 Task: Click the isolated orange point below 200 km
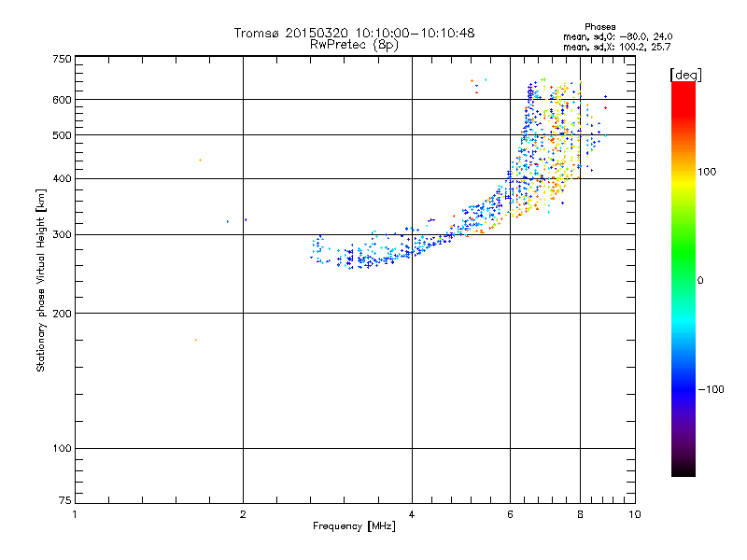[x=196, y=340]
